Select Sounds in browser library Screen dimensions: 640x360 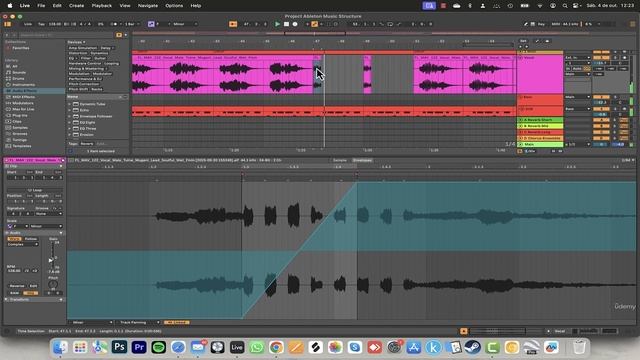click(19, 72)
